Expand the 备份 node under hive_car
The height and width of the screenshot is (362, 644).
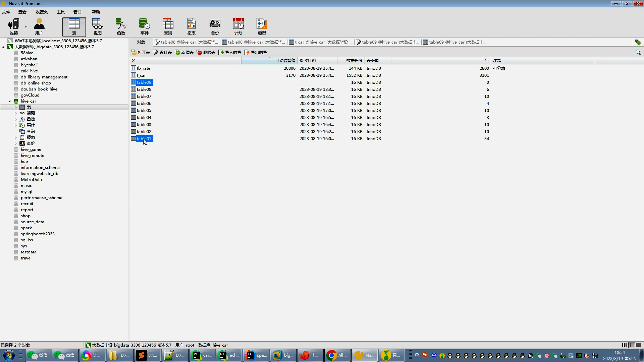pyautogui.click(x=15, y=143)
